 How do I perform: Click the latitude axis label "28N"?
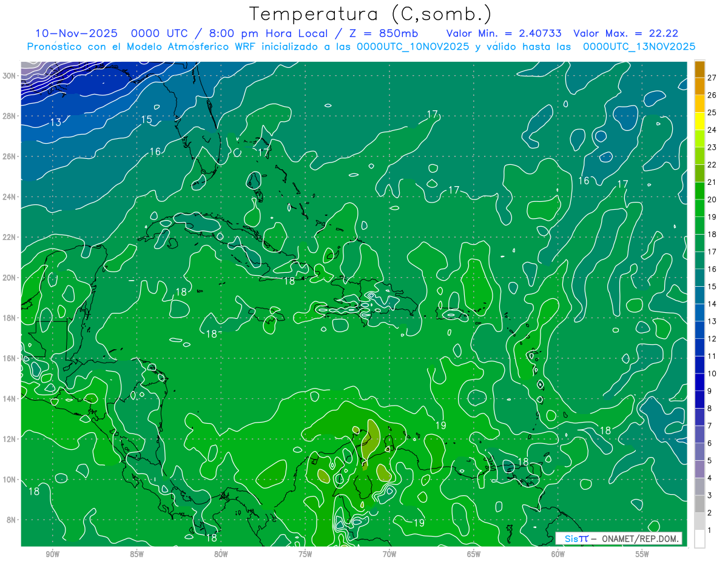point(9,116)
